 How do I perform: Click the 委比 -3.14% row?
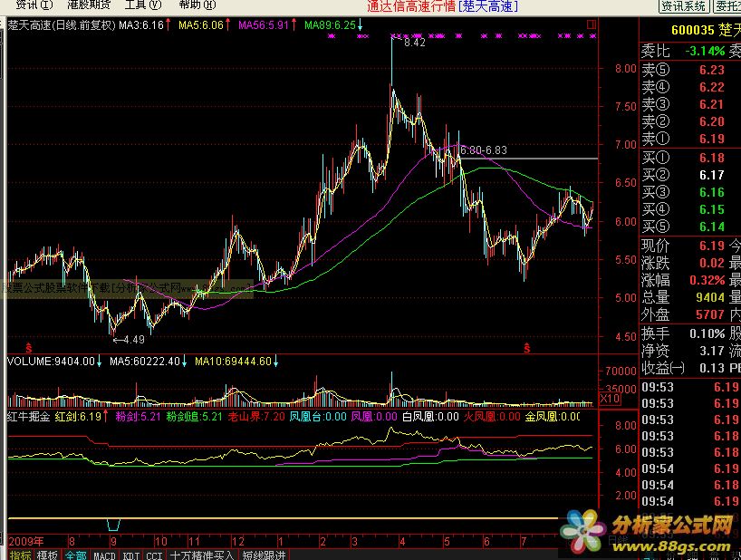690,51
